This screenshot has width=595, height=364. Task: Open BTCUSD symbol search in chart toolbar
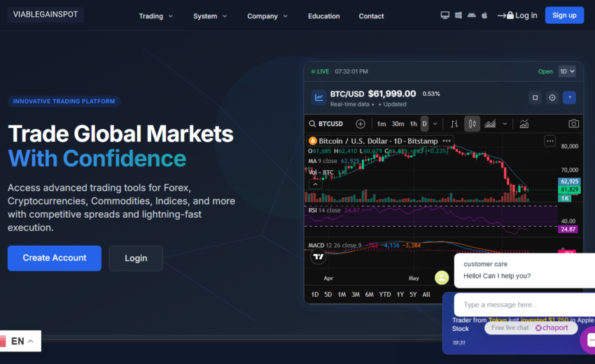coord(326,124)
